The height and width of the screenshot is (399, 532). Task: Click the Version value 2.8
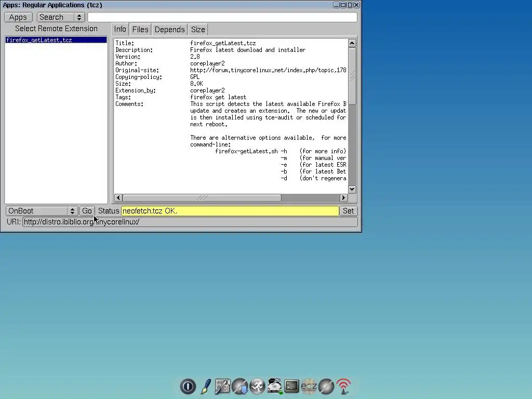(195, 57)
